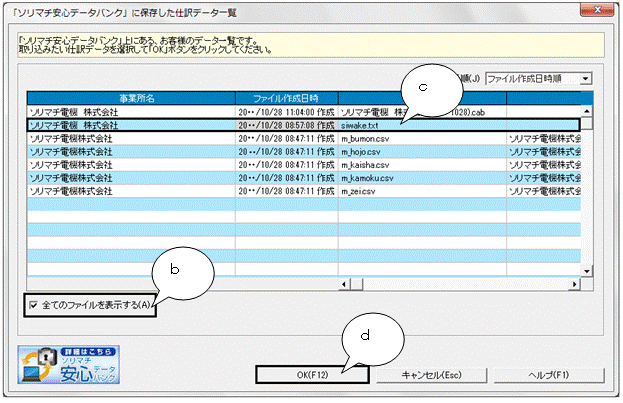This screenshot has width=623, height=403.
Task: Sort by 事業所名 column header
Action: pos(132,98)
